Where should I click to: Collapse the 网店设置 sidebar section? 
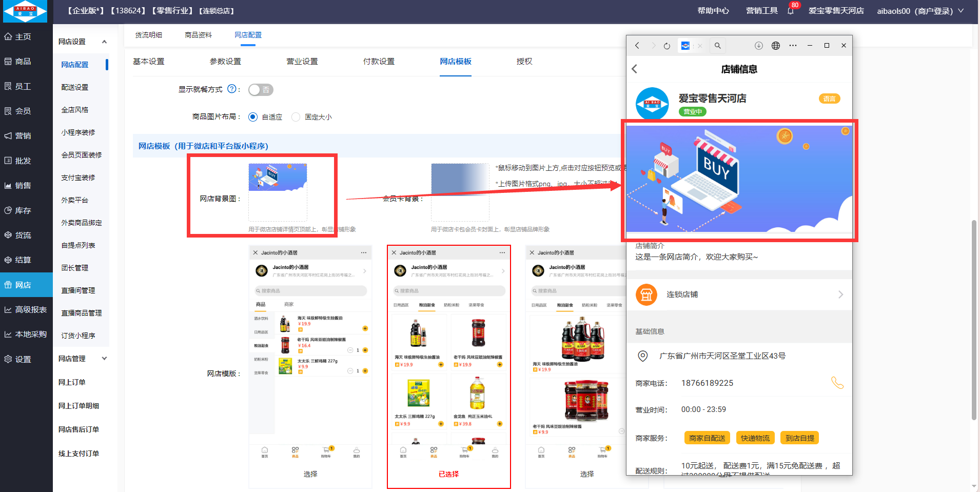[x=104, y=42]
